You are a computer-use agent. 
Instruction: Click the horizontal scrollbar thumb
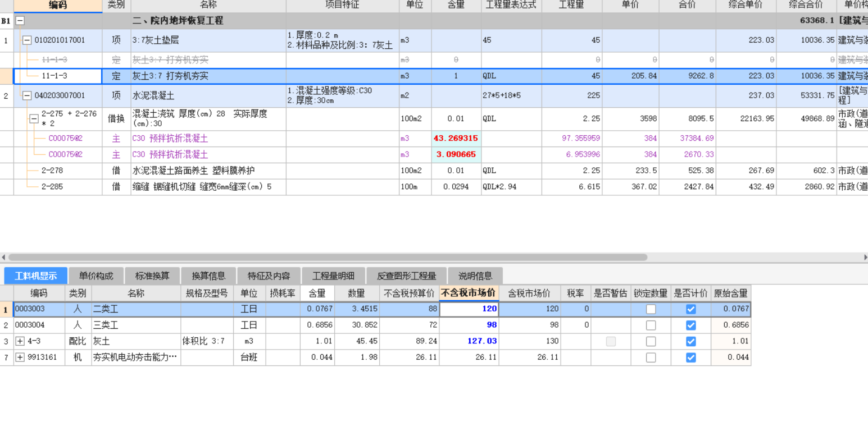click(x=328, y=257)
